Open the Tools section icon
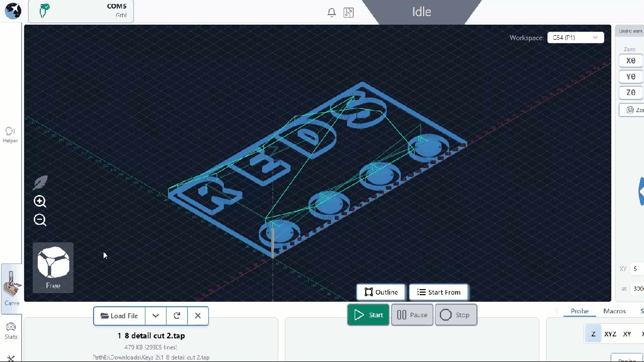The image size is (644, 362). [x=11, y=358]
